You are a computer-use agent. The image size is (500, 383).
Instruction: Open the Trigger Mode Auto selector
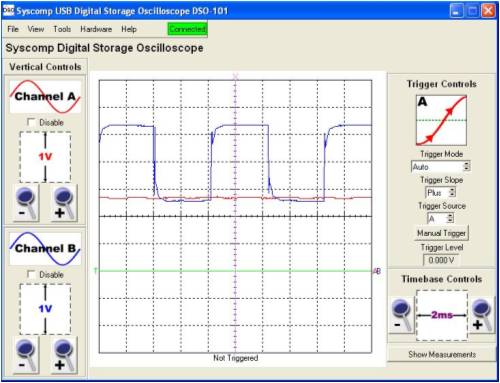[441, 167]
